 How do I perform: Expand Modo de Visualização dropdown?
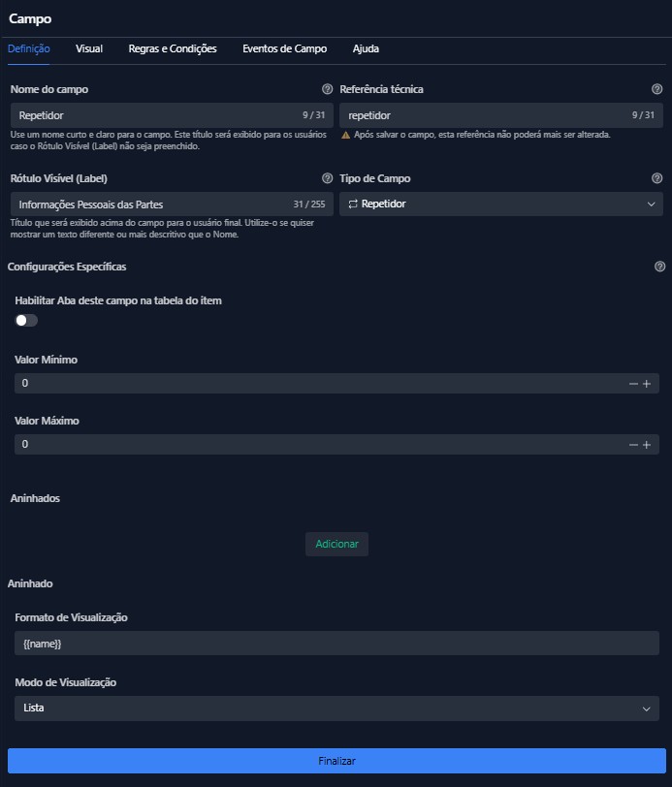[336, 708]
